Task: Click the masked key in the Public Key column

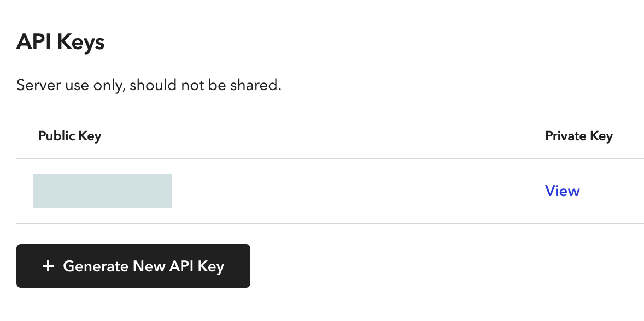Action: (103, 191)
